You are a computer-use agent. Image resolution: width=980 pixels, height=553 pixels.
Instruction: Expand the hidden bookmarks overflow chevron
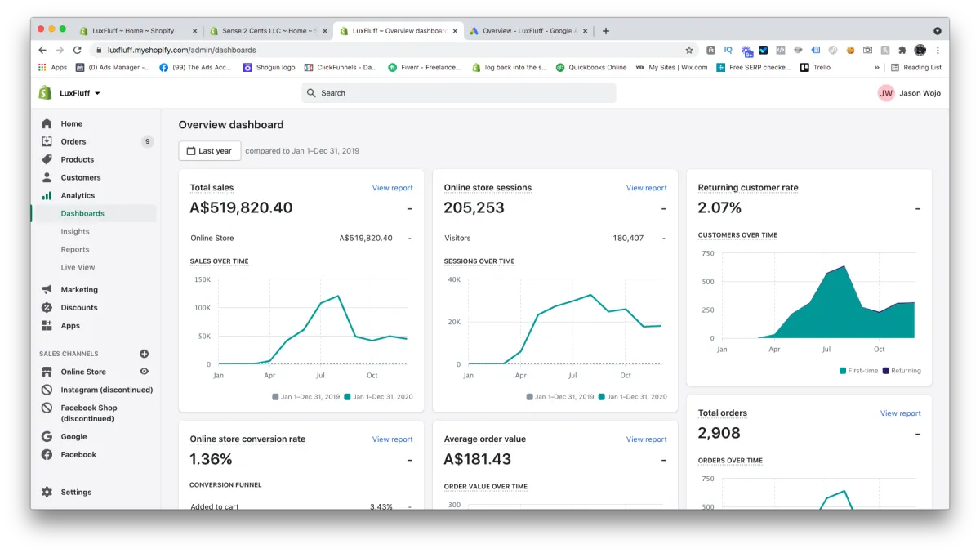point(877,67)
